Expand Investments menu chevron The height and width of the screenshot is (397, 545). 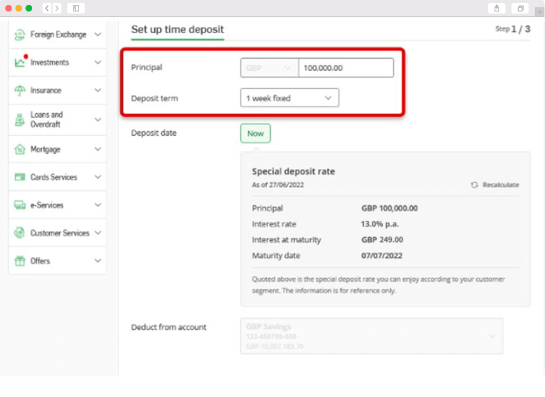click(x=98, y=62)
